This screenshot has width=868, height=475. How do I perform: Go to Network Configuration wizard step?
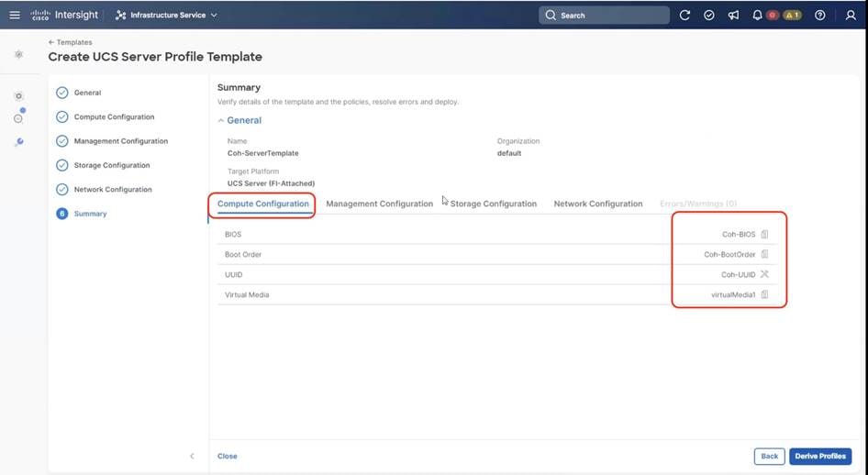pos(104,189)
